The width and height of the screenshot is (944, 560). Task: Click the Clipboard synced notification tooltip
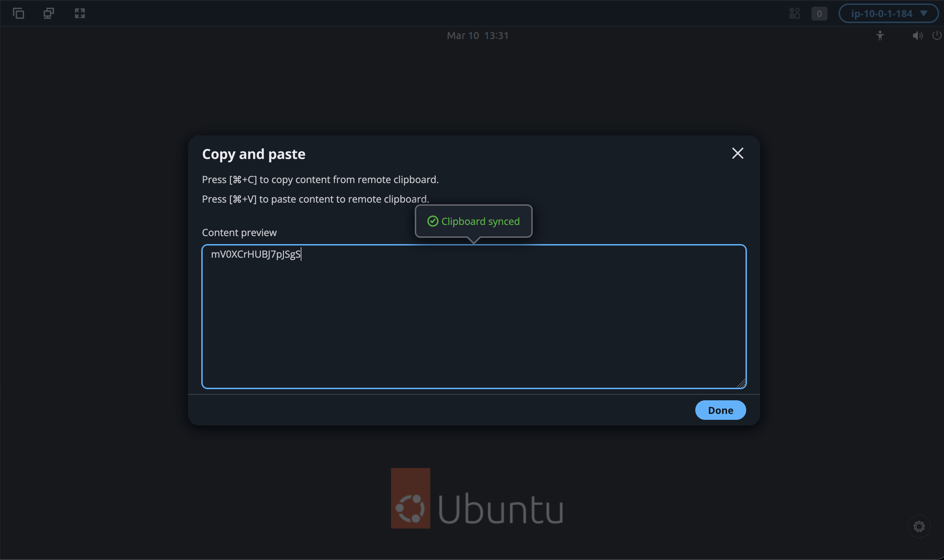(x=473, y=221)
